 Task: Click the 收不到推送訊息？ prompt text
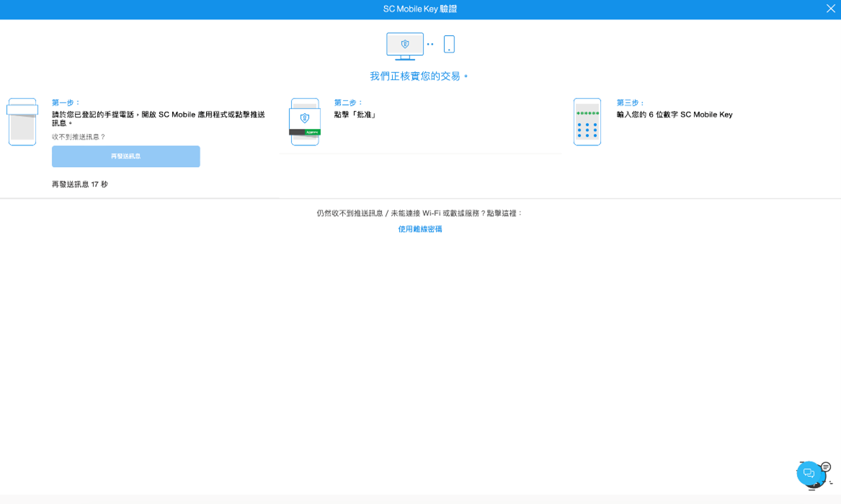tap(79, 137)
